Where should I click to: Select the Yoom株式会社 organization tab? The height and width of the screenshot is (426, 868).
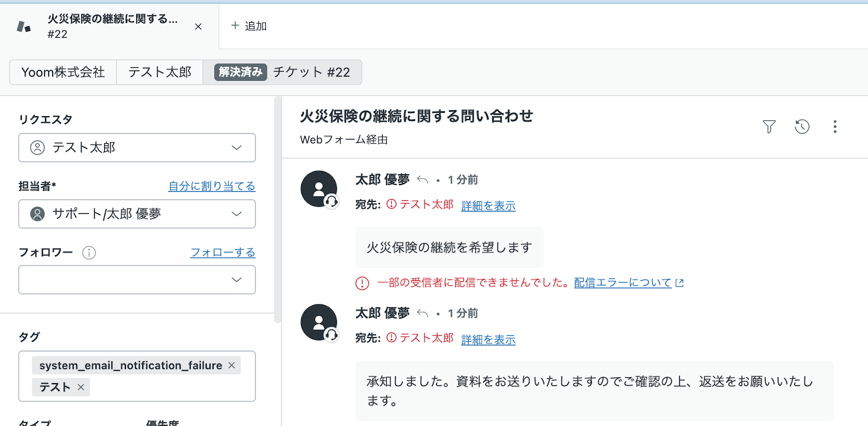click(63, 72)
